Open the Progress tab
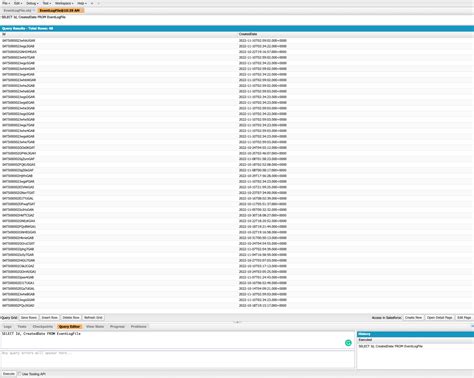Screen dimensions: 474x378 coord(117,326)
